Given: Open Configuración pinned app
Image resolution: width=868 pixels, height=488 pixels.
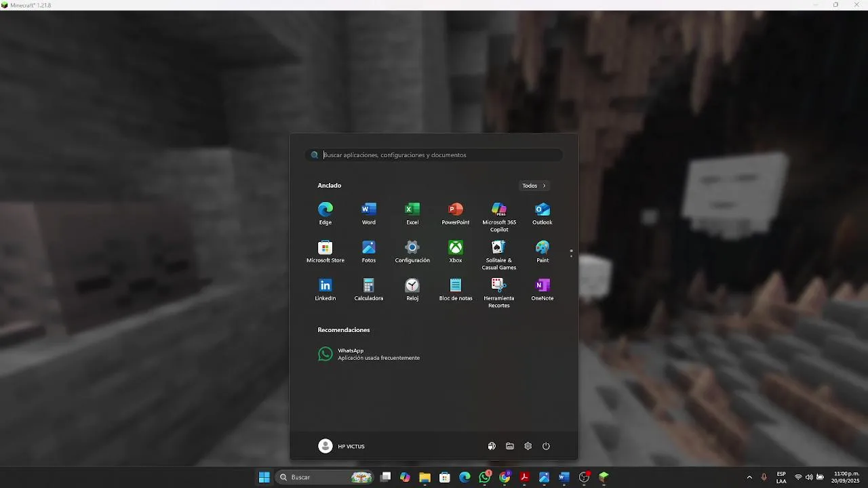Looking at the screenshot, I should tap(412, 251).
